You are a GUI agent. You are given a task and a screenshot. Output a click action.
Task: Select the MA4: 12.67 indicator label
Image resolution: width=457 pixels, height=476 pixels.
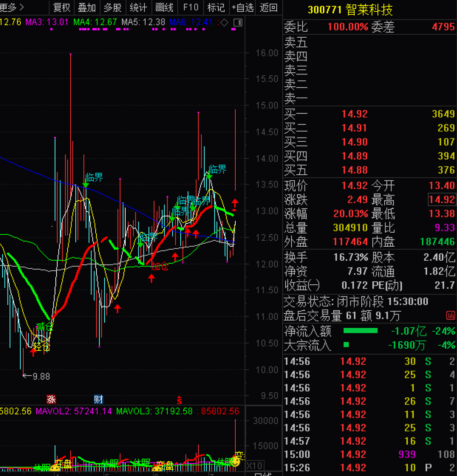point(95,22)
